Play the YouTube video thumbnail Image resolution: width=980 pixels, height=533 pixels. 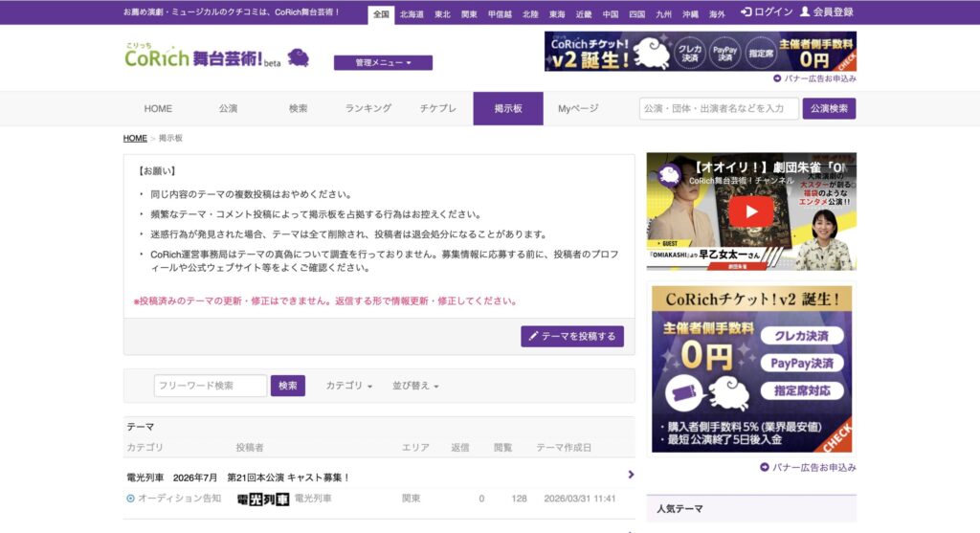(750, 211)
